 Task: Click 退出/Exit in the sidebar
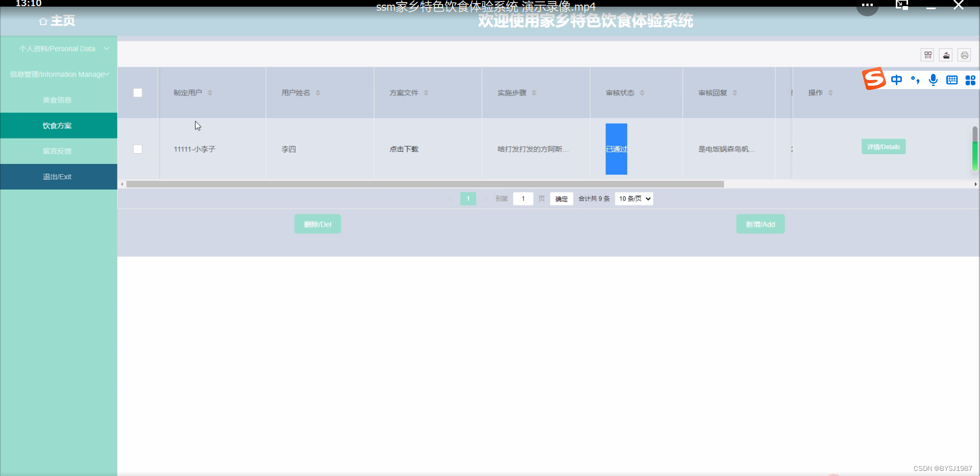59,177
